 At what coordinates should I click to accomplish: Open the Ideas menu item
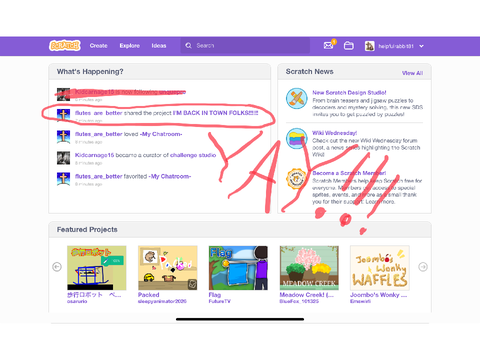click(159, 46)
